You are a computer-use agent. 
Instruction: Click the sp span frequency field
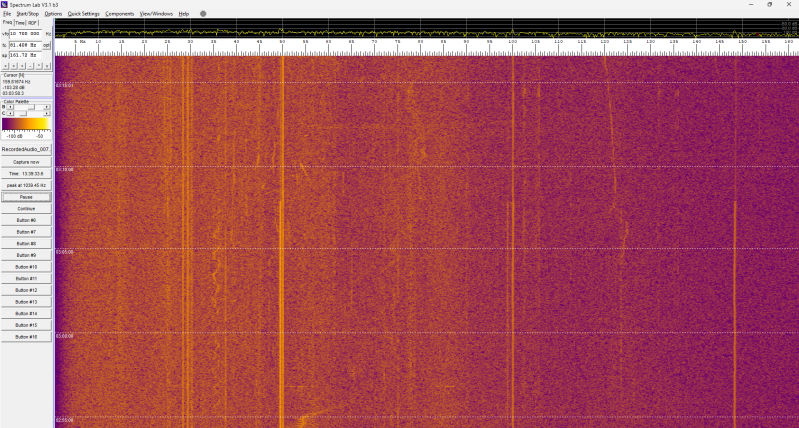coord(25,55)
